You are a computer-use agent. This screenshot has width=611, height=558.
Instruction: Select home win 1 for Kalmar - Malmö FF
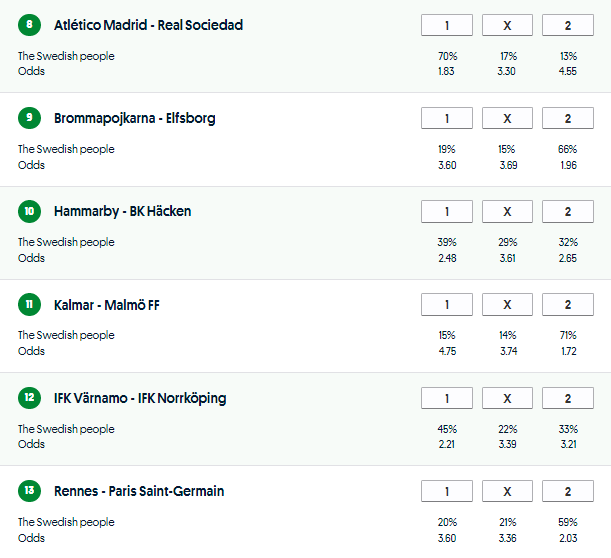click(x=447, y=305)
